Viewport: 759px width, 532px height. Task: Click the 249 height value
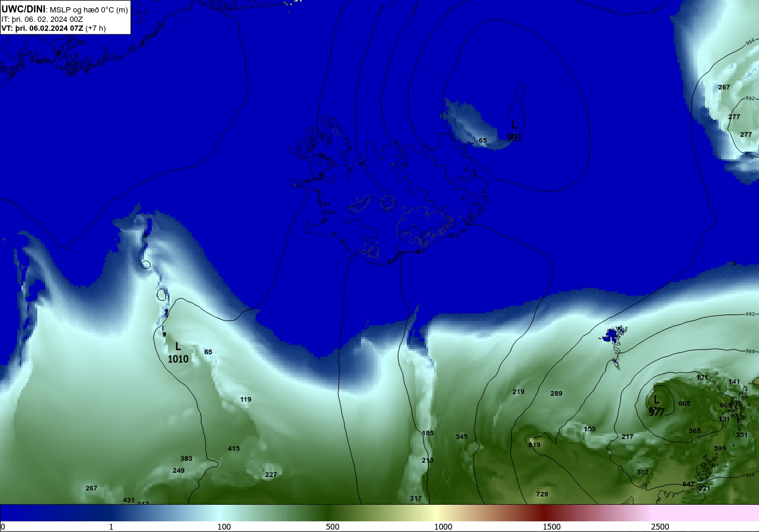[178, 470]
